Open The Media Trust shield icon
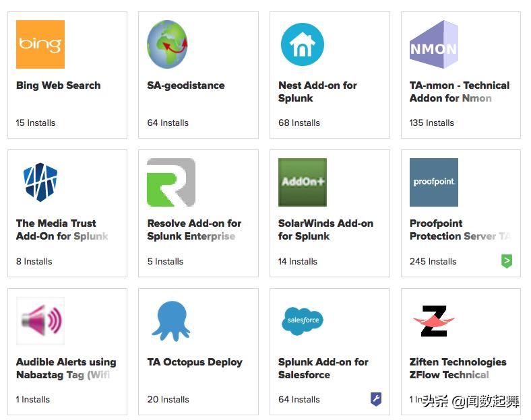Screen dimensions: 531x420 (40, 182)
